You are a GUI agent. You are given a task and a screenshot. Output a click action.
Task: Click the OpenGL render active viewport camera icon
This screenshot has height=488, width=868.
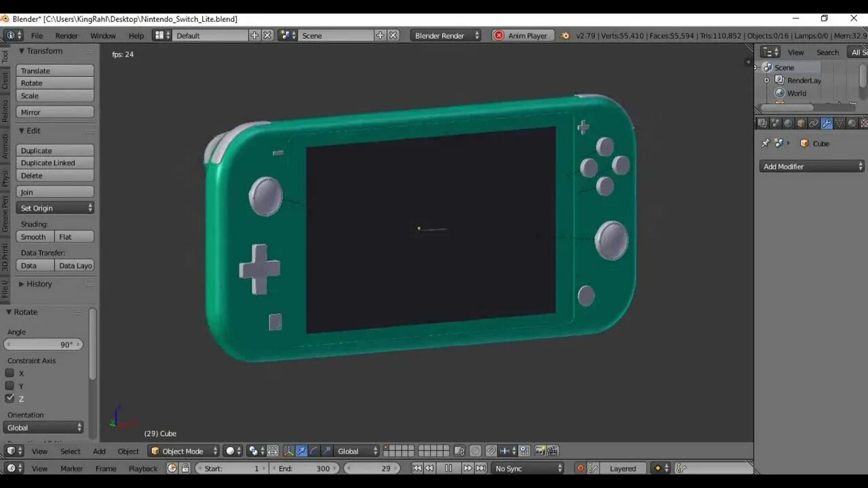[x=540, y=451]
